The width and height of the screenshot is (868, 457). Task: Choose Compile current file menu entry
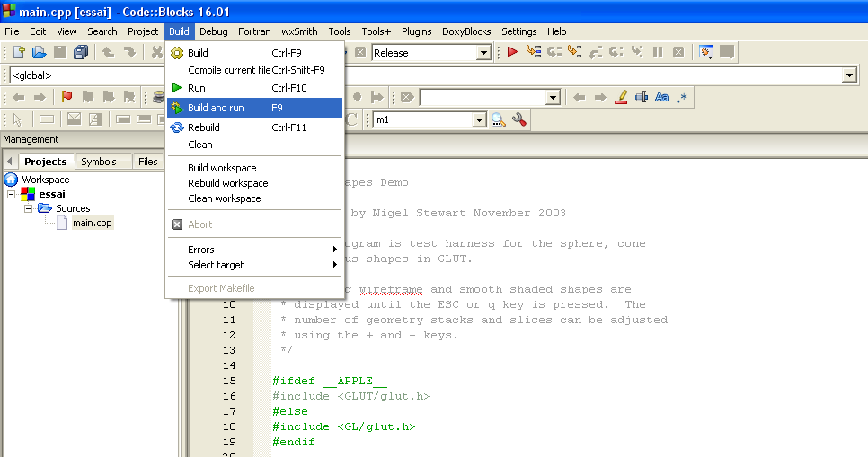point(254,70)
